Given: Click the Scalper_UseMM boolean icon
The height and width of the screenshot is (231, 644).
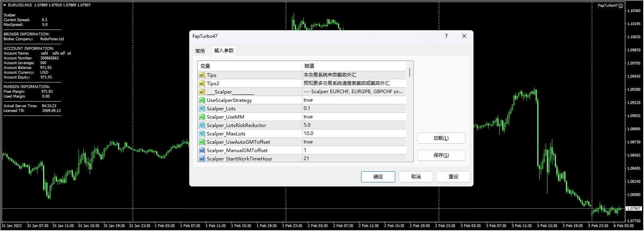Looking at the screenshot, I should (x=202, y=117).
